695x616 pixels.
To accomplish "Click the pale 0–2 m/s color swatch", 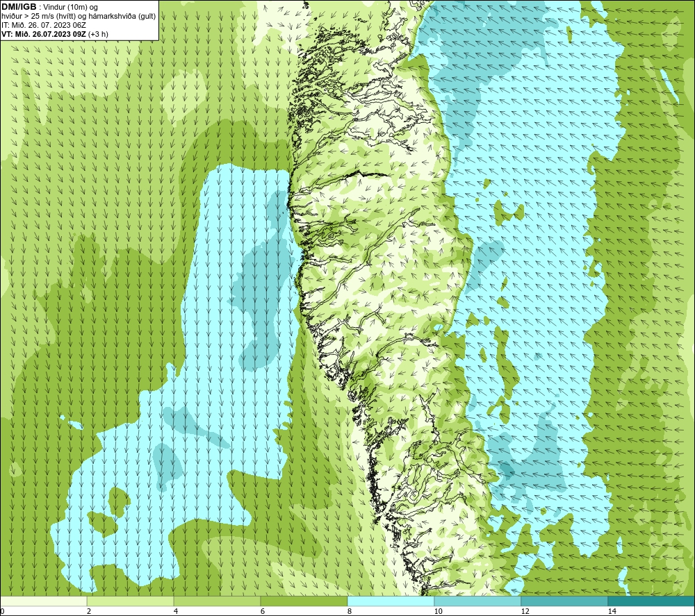I will pyautogui.click(x=43, y=601).
